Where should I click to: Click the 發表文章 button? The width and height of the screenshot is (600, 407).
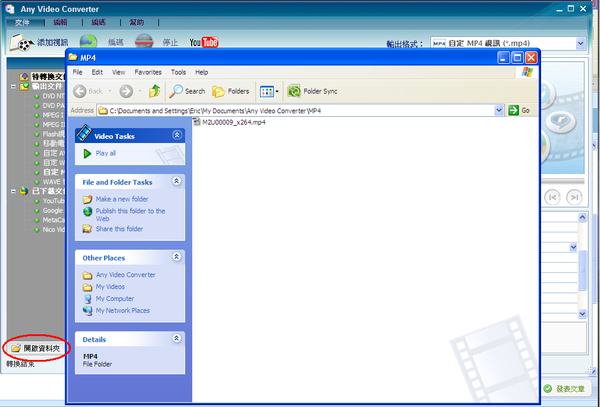(565, 389)
